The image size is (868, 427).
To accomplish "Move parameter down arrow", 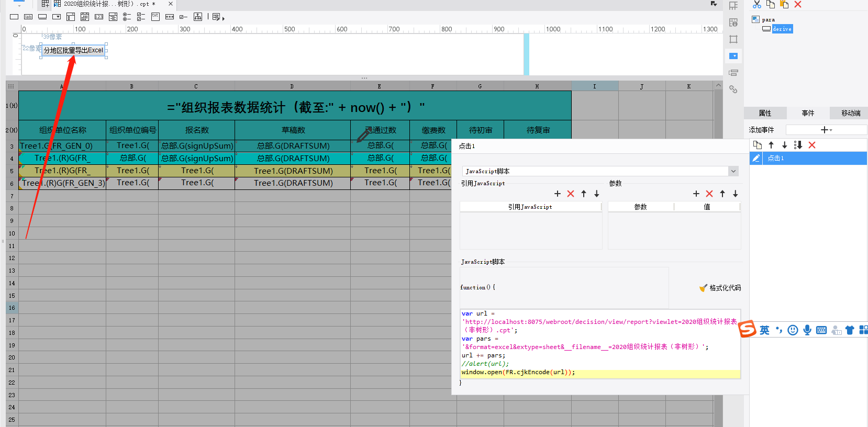I will tap(736, 194).
